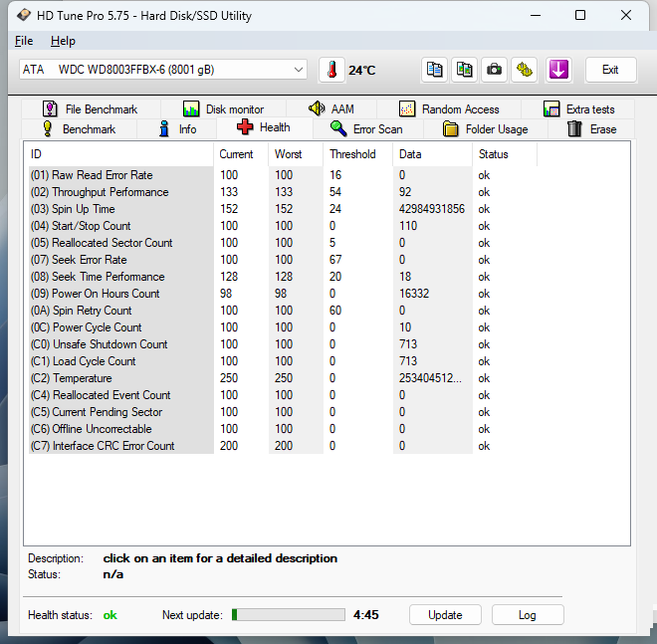Image resolution: width=657 pixels, height=644 pixels.
Task: Select the Health tab
Action: (x=264, y=127)
